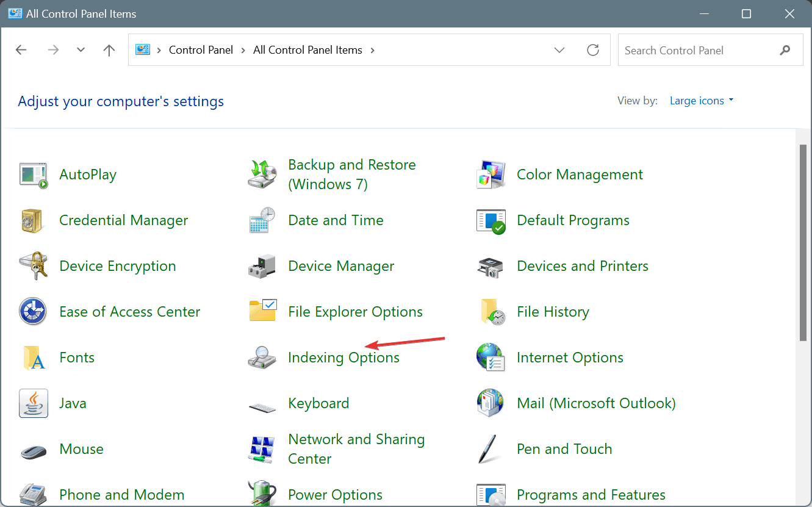812x507 pixels.
Task: Click the Pen and Touch icon
Action: tap(491, 449)
